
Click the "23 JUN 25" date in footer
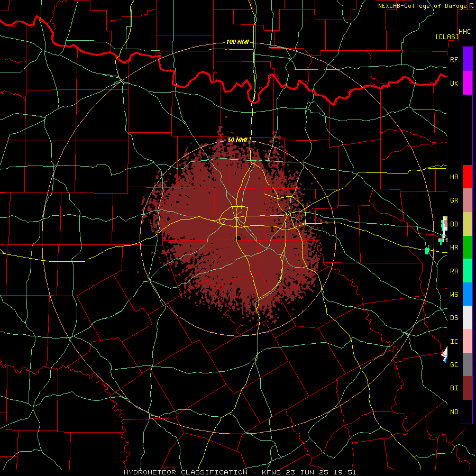click(306, 472)
